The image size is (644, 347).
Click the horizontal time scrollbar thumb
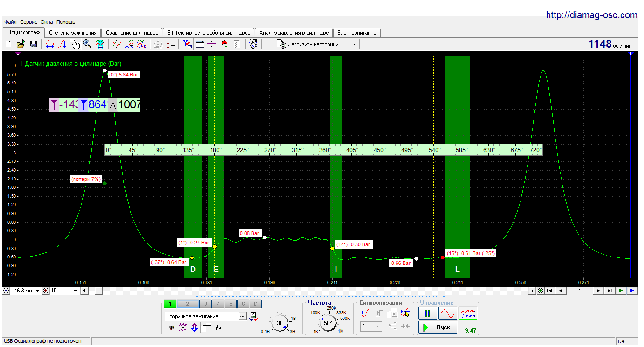(99, 291)
